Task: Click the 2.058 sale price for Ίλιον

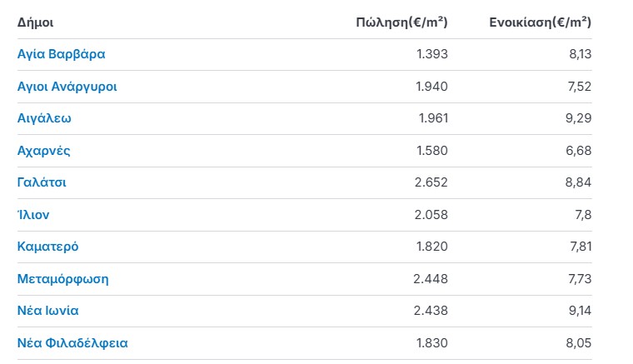Action: (x=431, y=215)
